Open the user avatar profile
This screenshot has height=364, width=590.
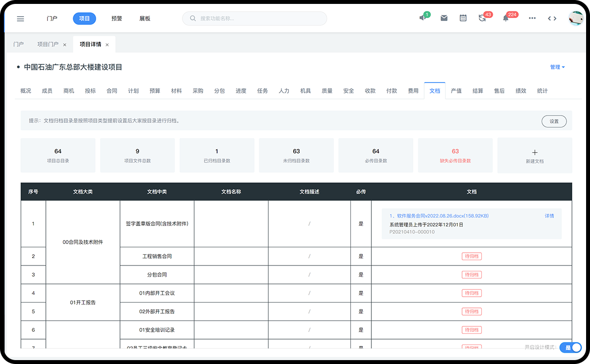click(x=576, y=19)
